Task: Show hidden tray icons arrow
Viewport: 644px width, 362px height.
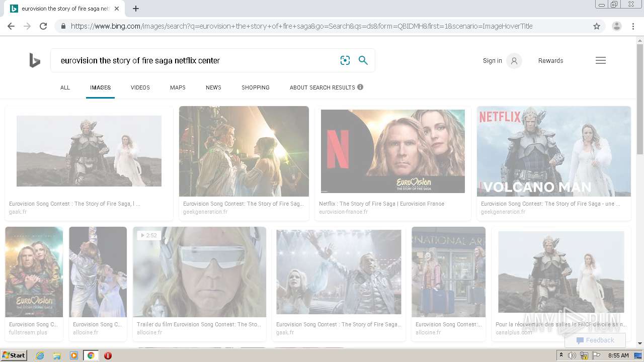Action: tap(561, 355)
